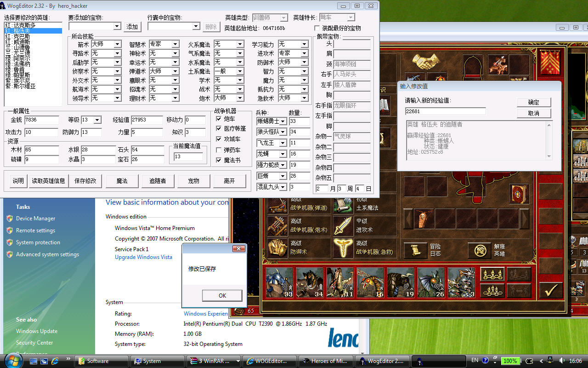Open the quest log scroll (冒险日志)
This screenshot has height=368, width=588.
(415, 250)
